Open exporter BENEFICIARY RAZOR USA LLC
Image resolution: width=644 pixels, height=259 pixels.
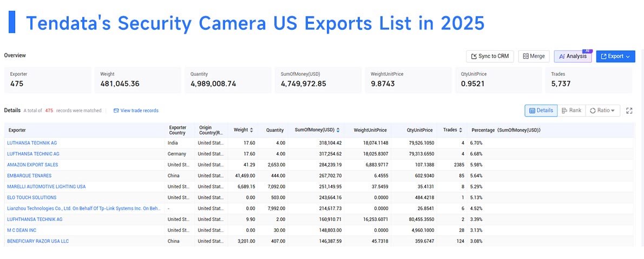(38, 241)
